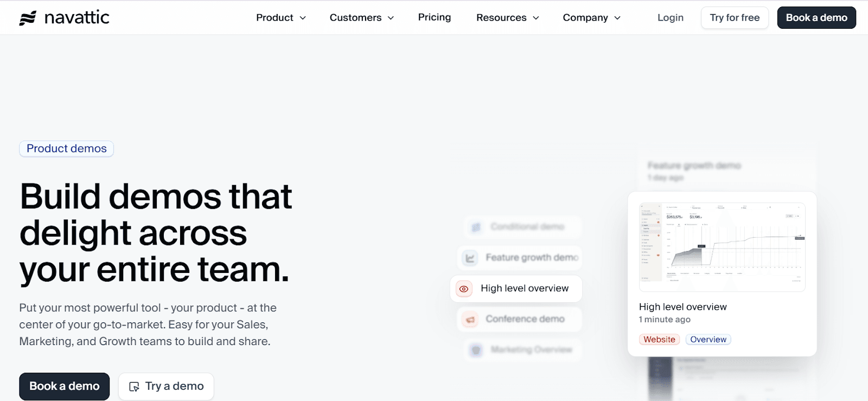Click the Website tag on demo card
The height and width of the screenshot is (401, 868).
[x=659, y=340]
